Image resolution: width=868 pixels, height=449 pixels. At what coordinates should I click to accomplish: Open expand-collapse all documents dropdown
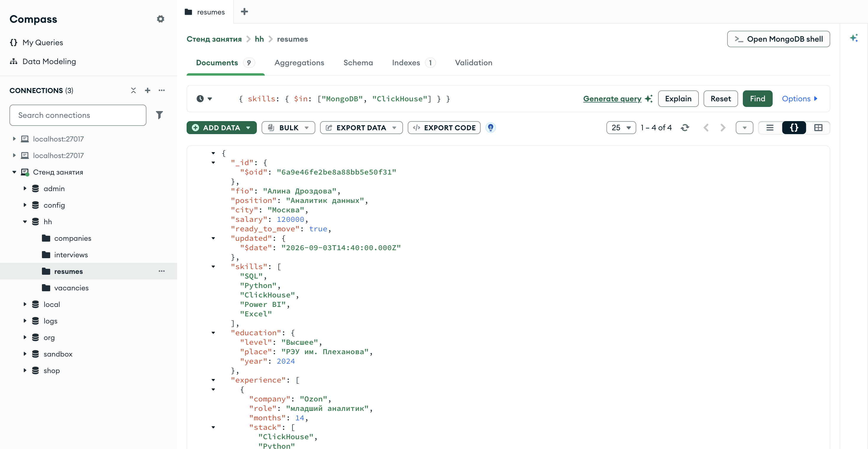click(x=745, y=128)
